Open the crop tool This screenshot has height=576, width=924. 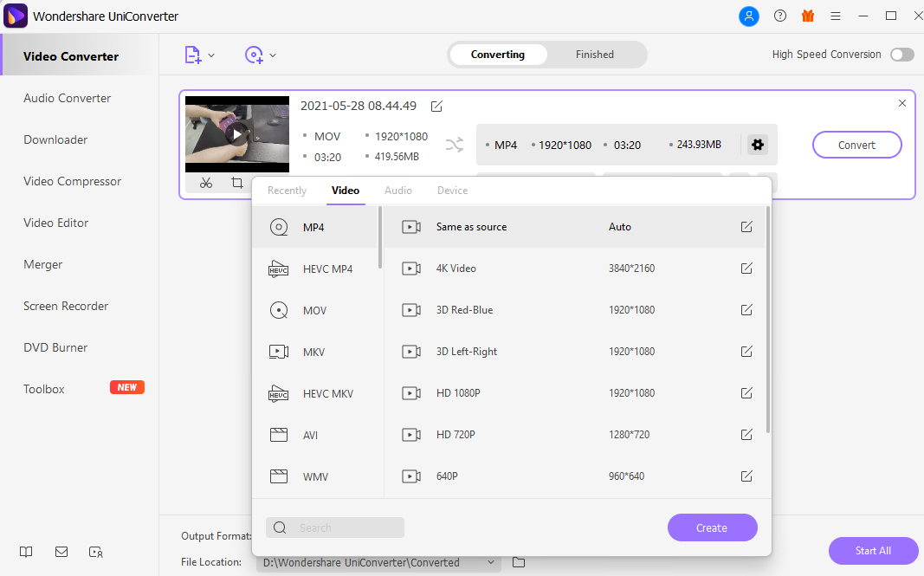[x=237, y=183]
